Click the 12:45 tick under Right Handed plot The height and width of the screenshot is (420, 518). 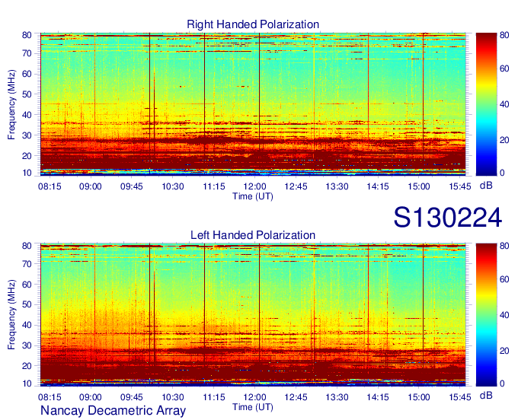296,186
